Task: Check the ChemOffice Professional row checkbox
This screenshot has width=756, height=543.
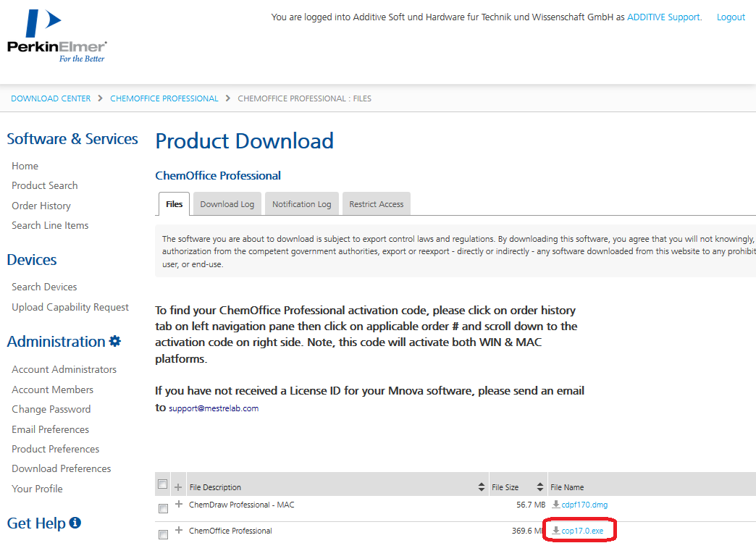Action: tap(164, 534)
